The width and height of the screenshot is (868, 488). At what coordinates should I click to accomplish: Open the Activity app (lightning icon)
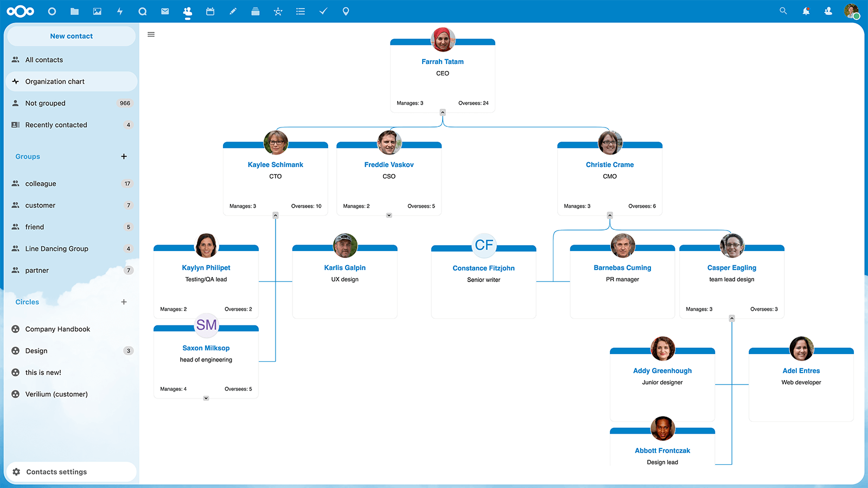point(120,11)
